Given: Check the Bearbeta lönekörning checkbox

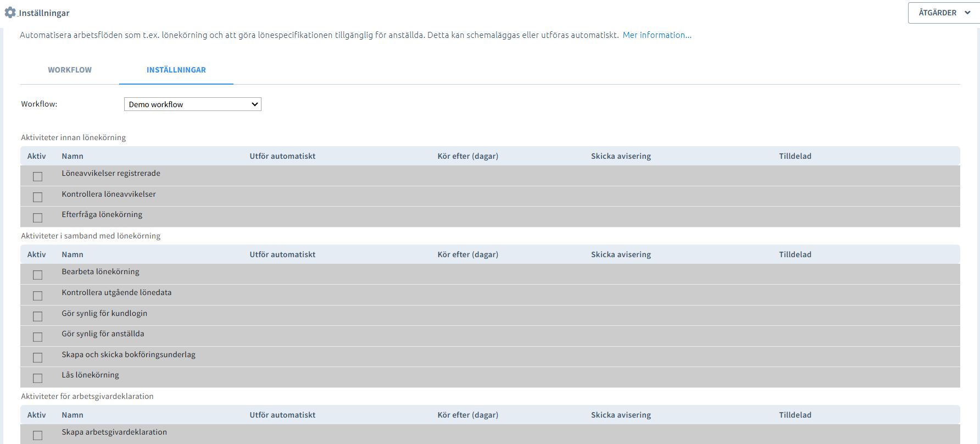Looking at the screenshot, I should tap(37, 275).
